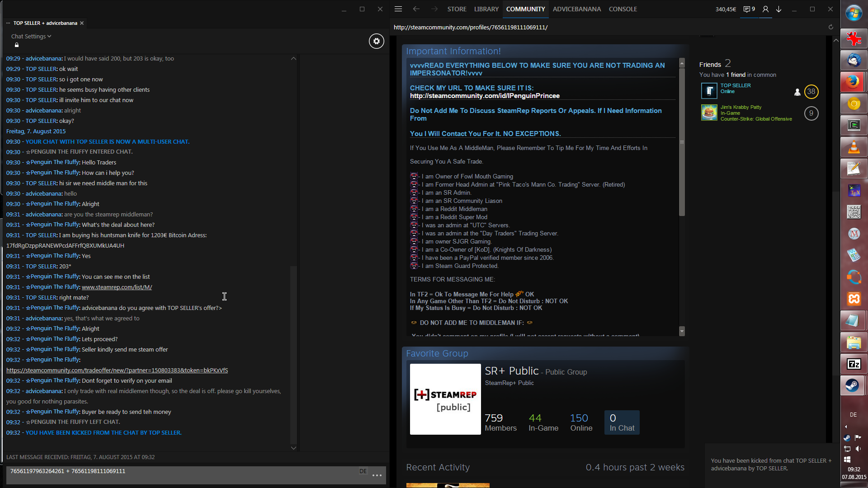This screenshot has width=868, height=488.
Task: Open the CONSOLE menu tab
Action: coord(623,9)
